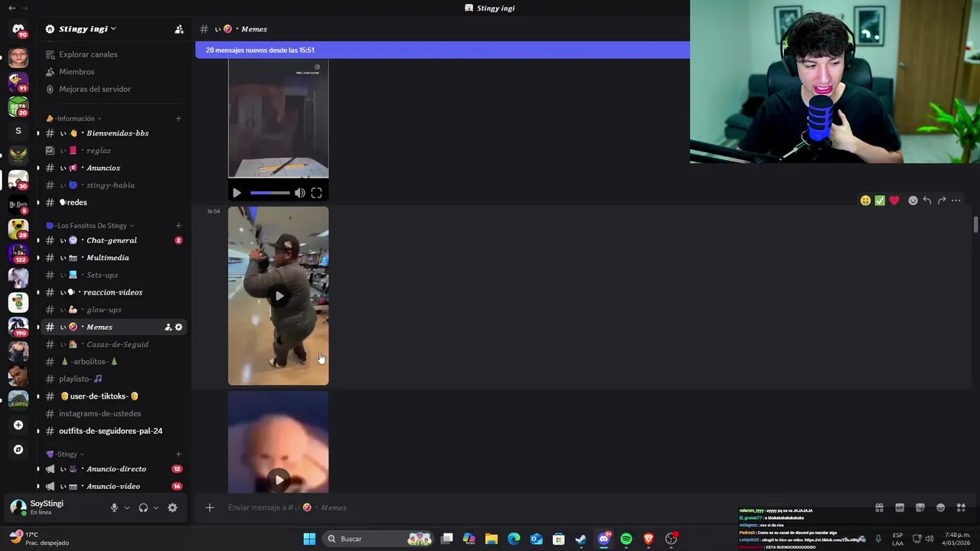Open the taskbar clock showing 7:48 p.m.
980x551 pixels.
click(x=957, y=539)
